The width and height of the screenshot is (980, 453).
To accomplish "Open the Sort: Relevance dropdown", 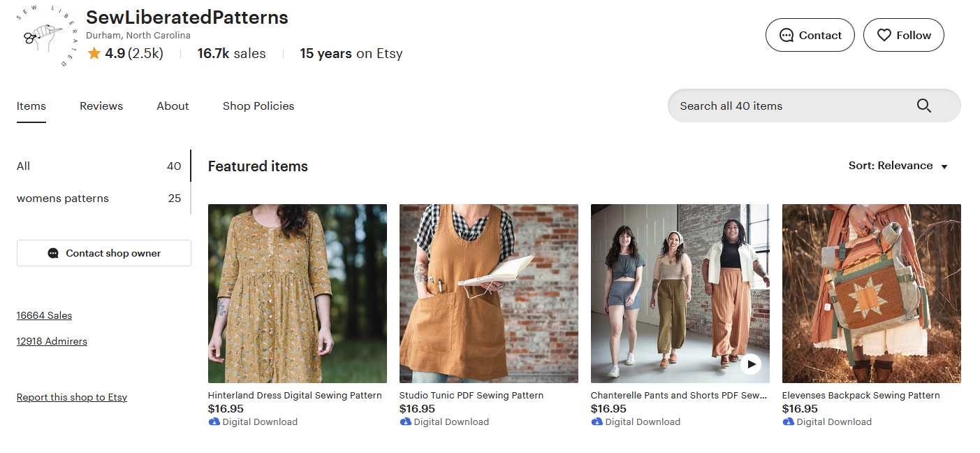I will tap(898, 166).
